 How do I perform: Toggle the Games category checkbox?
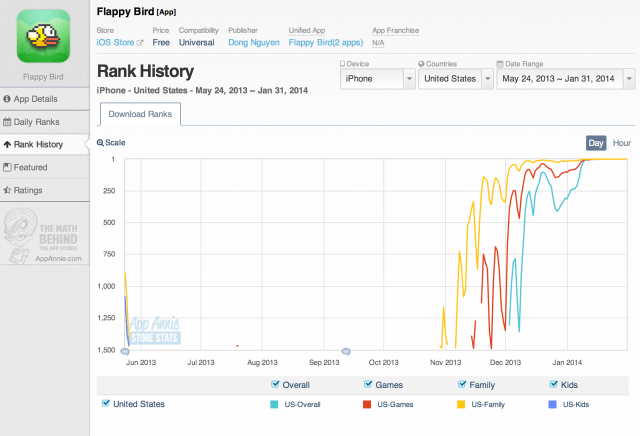tap(368, 384)
